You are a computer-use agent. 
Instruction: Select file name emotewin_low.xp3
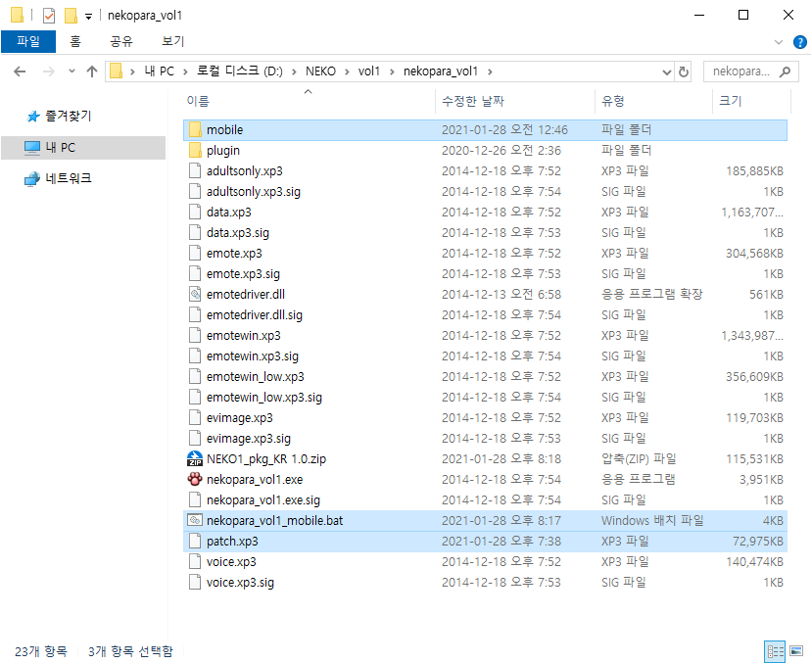(256, 376)
